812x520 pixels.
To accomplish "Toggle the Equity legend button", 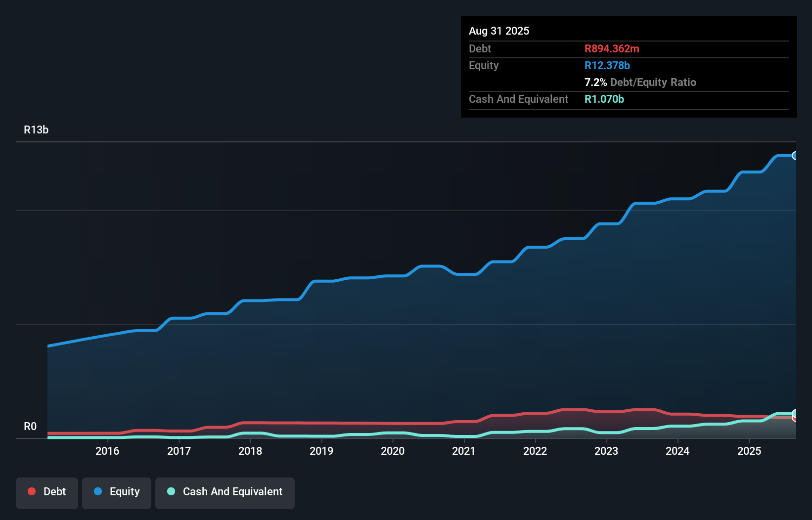I will click(117, 493).
